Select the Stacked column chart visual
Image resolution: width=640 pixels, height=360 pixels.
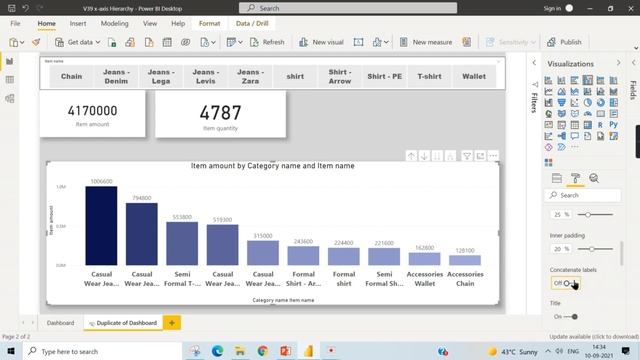click(x=562, y=80)
